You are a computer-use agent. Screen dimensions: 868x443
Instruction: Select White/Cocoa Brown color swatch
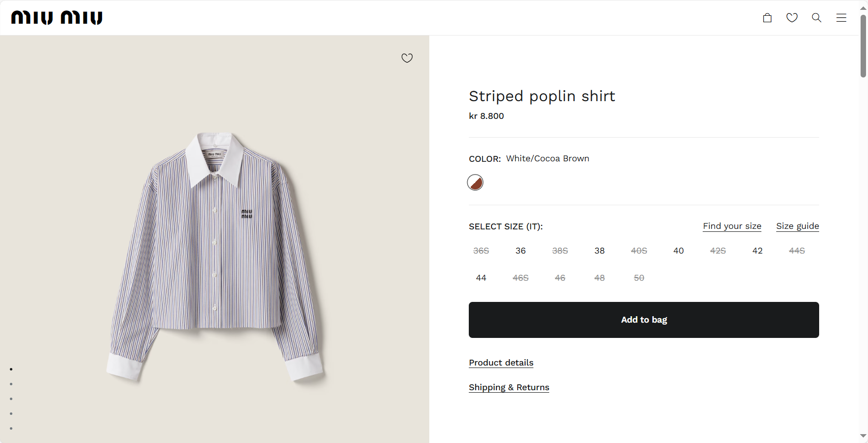point(475,183)
